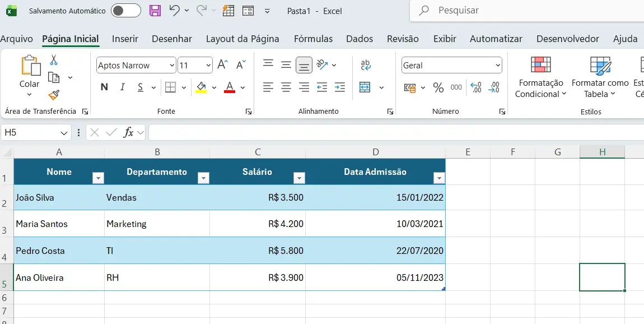Select the Center alignment icon

coord(286,87)
